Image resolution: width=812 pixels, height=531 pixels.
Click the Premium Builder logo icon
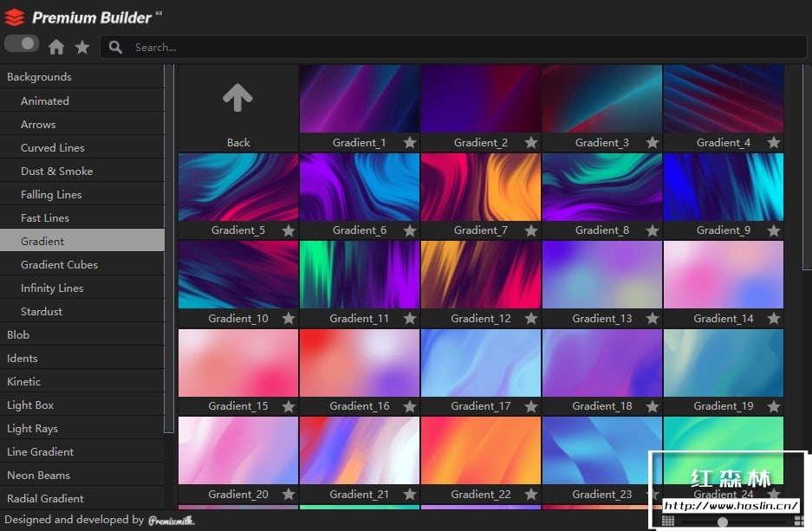(x=14, y=16)
